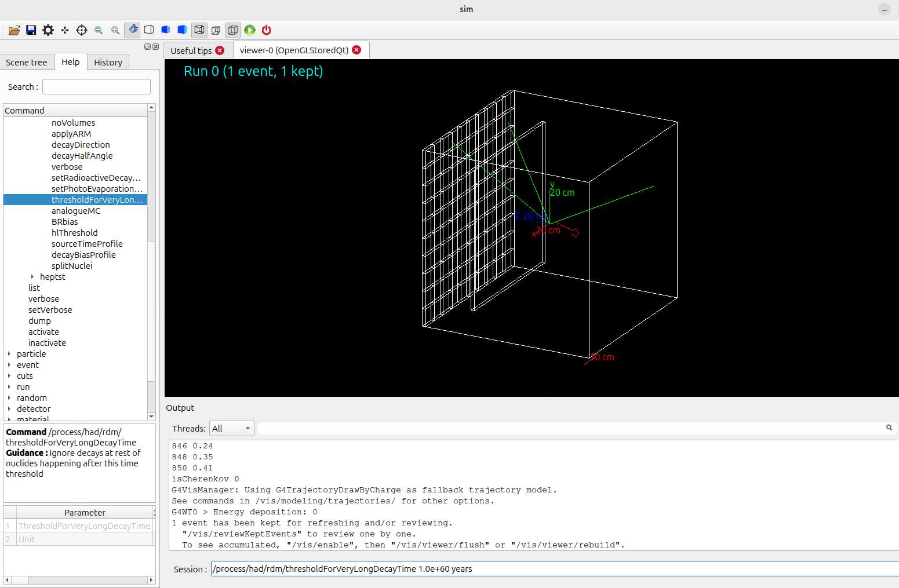This screenshot has height=588, width=899.
Task: Select the highlighted thresholdForVeryLon command
Action: click(x=75, y=200)
